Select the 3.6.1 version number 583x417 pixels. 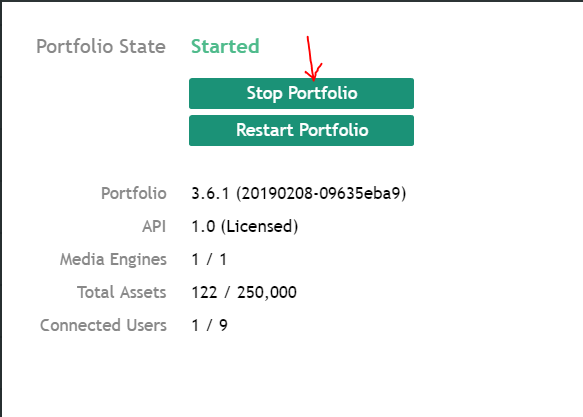click(210, 193)
